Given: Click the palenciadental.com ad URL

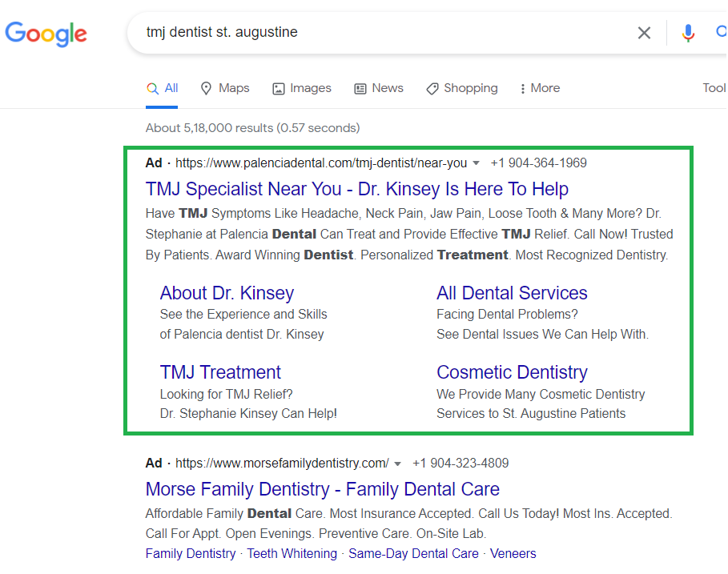Looking at the screenshot, I should [321, 163].
